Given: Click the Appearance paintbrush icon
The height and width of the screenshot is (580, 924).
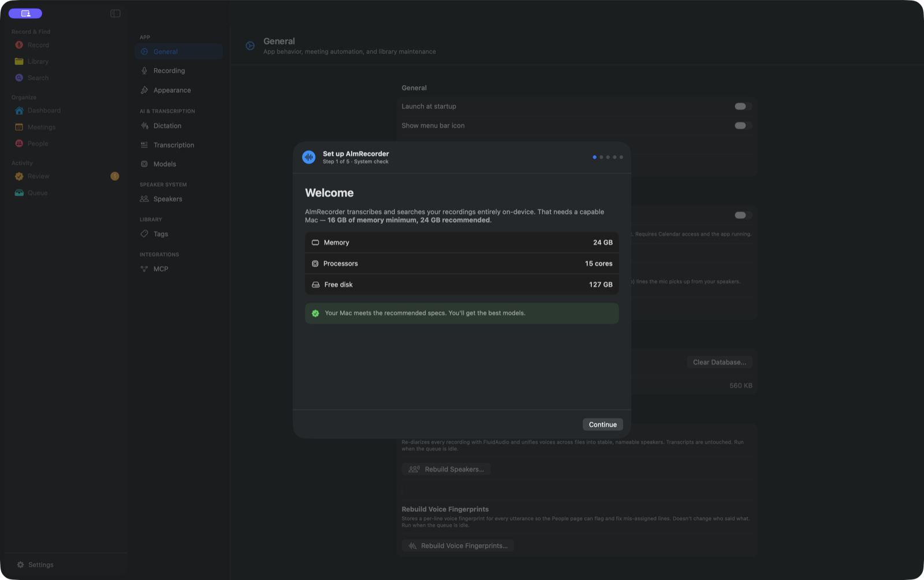Looking at the screenshot, I should [x=144, y=90].
